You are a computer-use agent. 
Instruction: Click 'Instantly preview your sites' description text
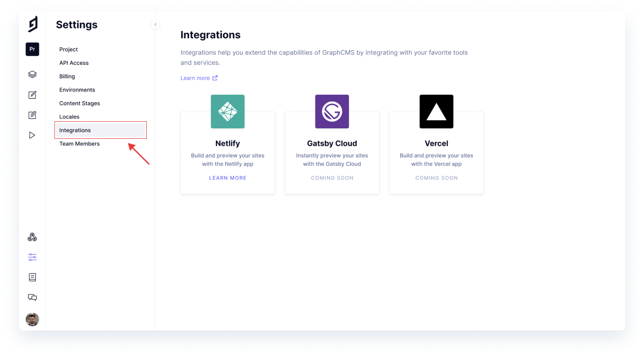[332, 155]
